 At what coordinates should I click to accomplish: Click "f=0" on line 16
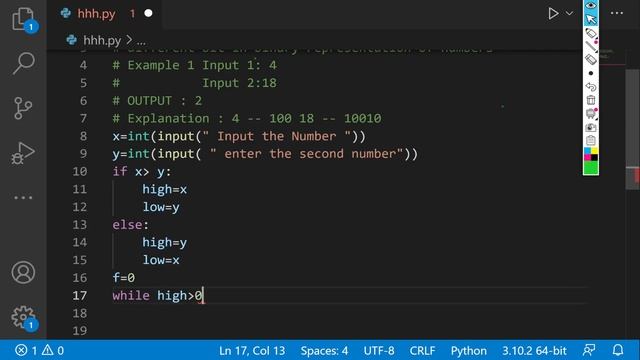pos(124,278)
